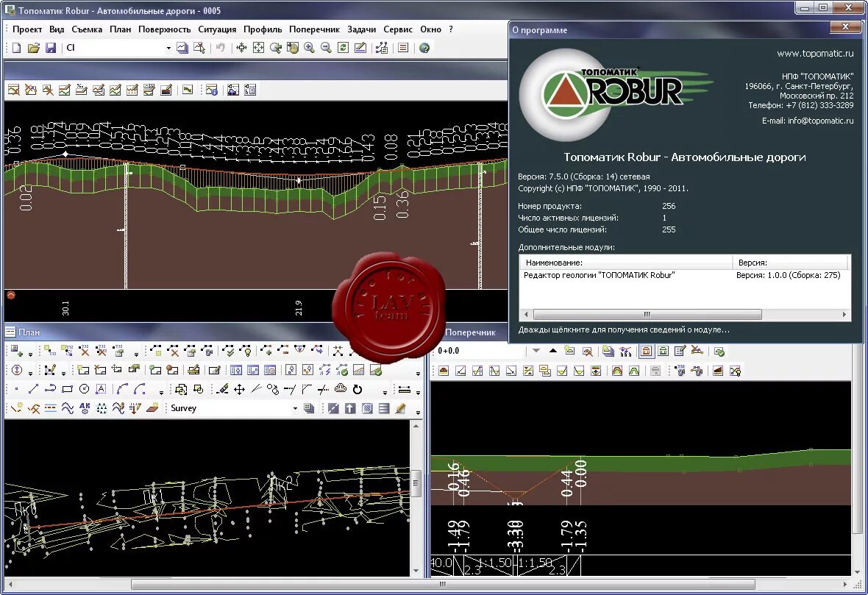868x595 pixels.
Task: Zoom in with magnifier plus icon
Action: (310, 48)
